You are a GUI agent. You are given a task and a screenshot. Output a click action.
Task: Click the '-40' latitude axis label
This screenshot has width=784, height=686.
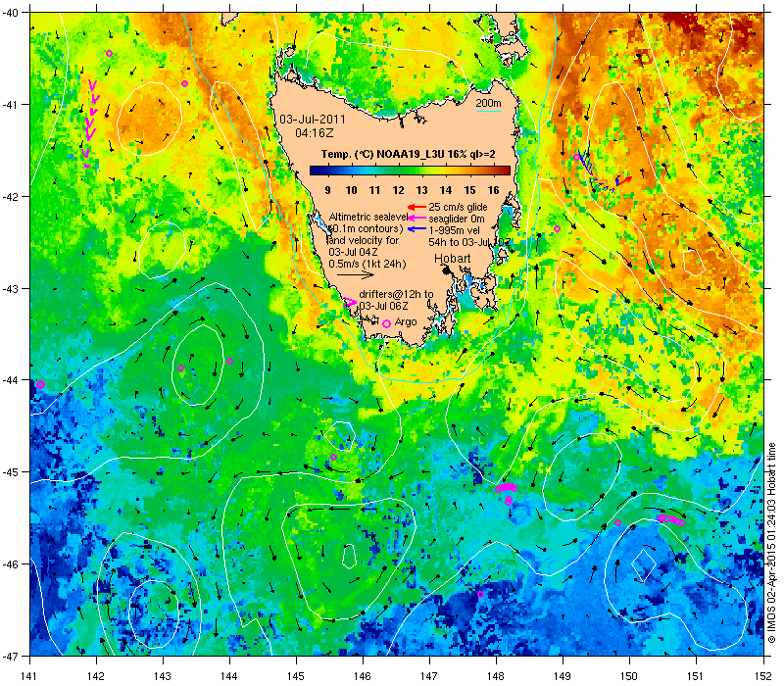9,13
